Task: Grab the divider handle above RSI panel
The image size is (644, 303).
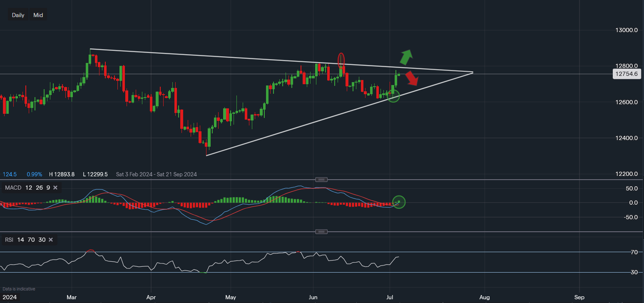Action: coord(321,232)
